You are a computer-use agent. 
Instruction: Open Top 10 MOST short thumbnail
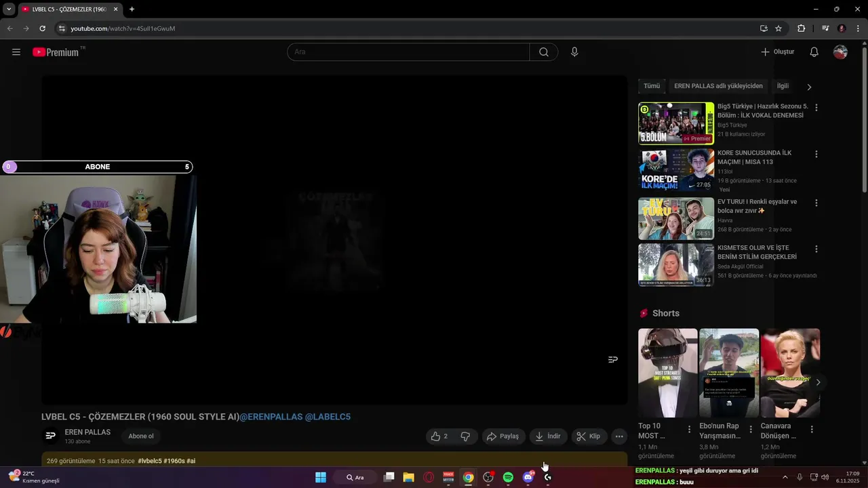click(668, 373)
